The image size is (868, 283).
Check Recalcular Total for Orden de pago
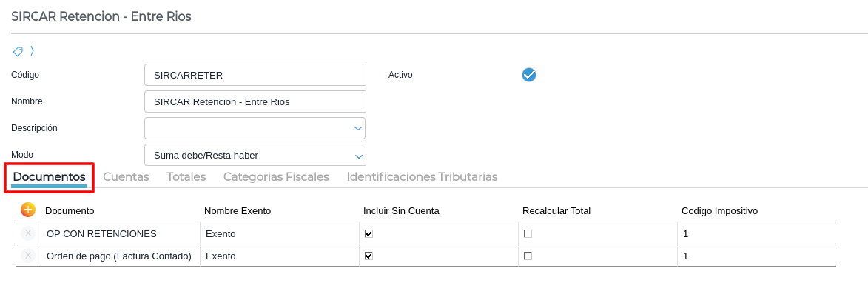click(x=528, y=256)
